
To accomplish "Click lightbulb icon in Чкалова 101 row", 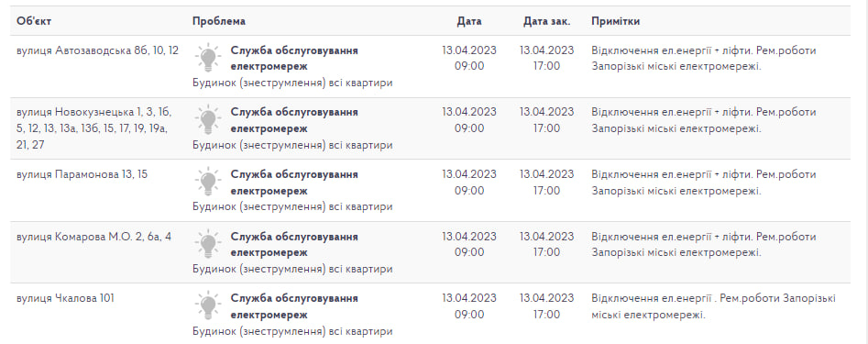I will [x=207, y=305].
